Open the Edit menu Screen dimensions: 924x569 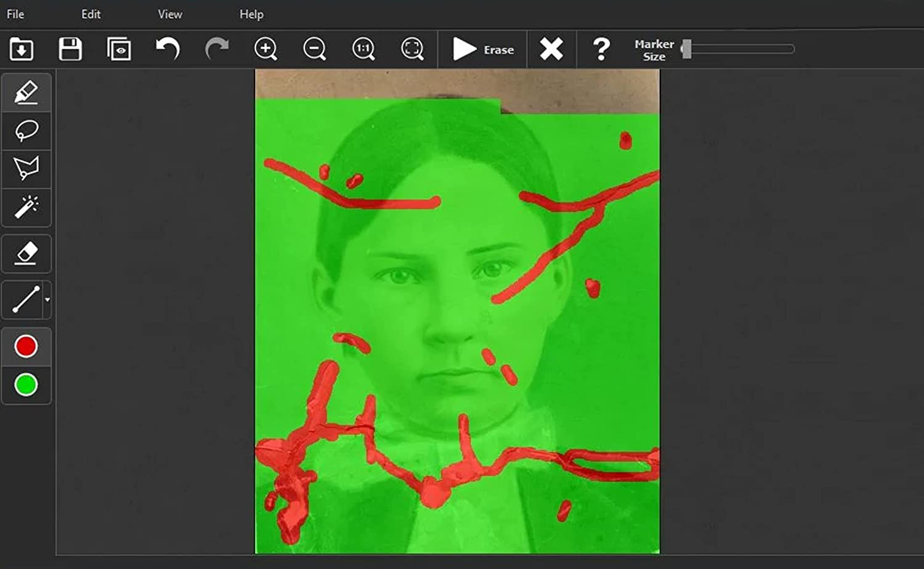(91, 14)
